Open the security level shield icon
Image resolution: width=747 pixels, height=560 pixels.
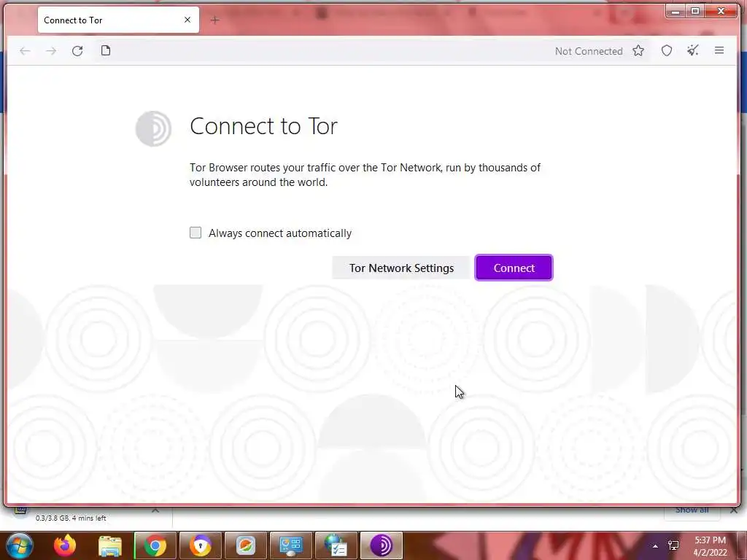pos(667,50)
